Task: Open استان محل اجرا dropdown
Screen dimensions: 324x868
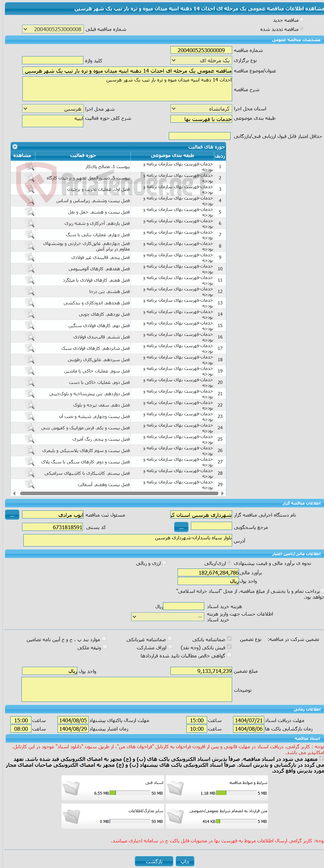Action: click(201, 108)
